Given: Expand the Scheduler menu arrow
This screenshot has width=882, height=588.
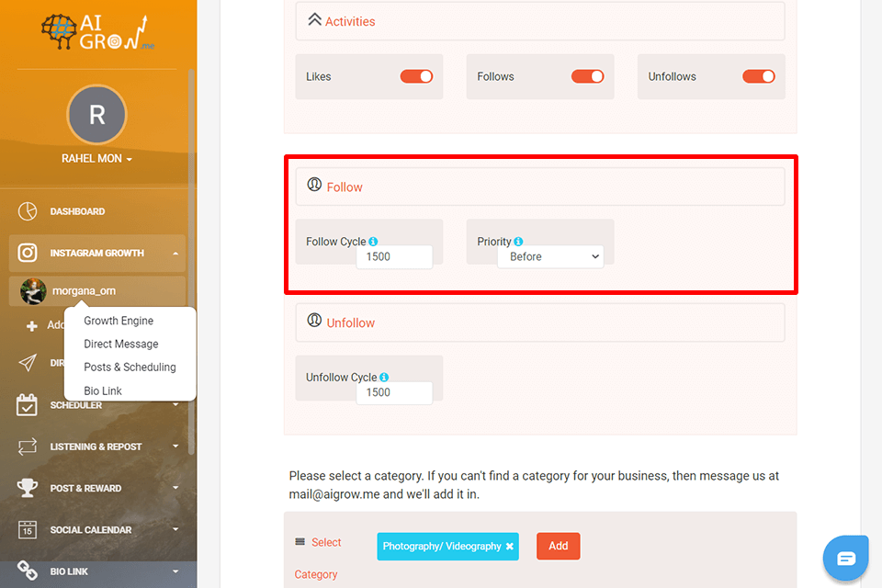Looking at the screenshot, I should (175, 404).
